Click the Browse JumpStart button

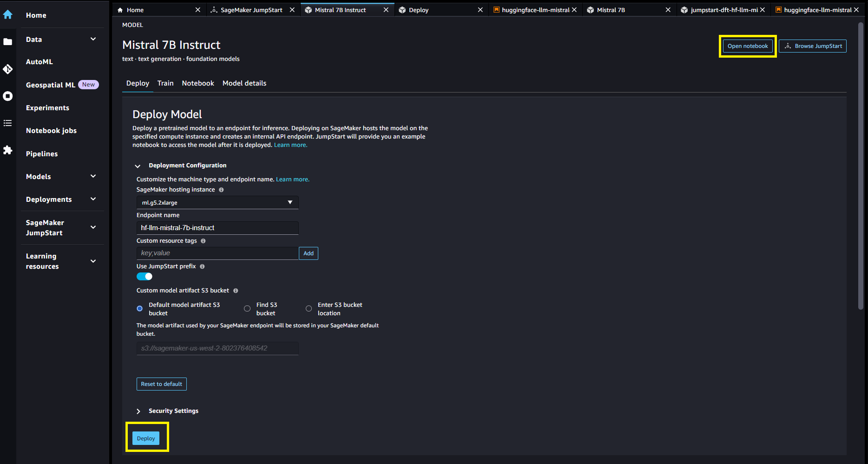(813, 46)
